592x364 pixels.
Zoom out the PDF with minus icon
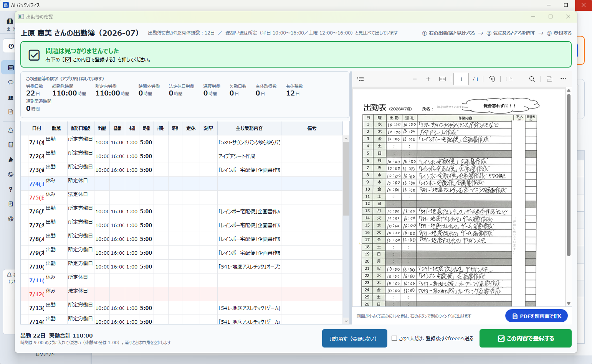coord(415,79)
